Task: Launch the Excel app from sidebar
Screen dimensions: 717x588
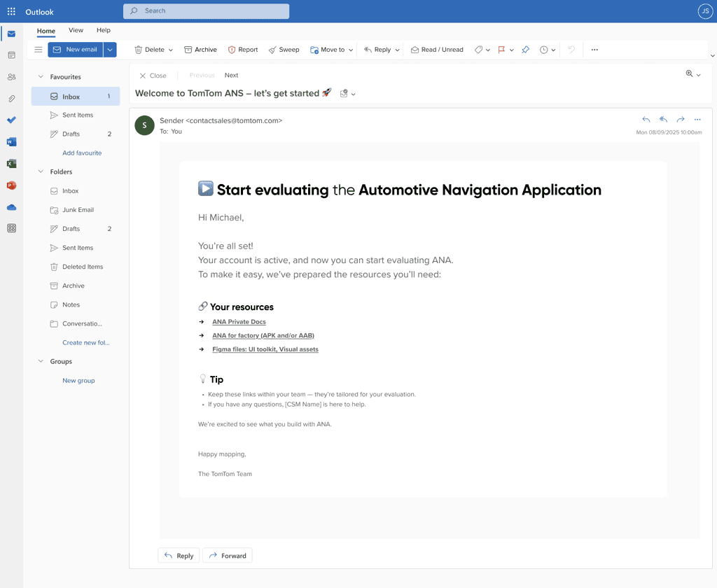Action: point(11,164)
